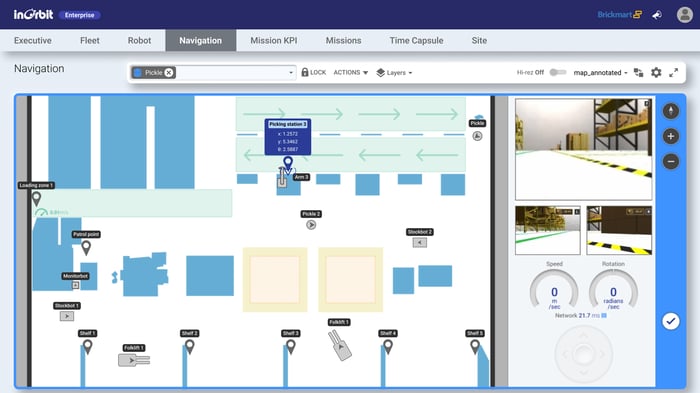700x393 pixels.
Task: Click the joystick control pad
Action: tap(583, 355)
